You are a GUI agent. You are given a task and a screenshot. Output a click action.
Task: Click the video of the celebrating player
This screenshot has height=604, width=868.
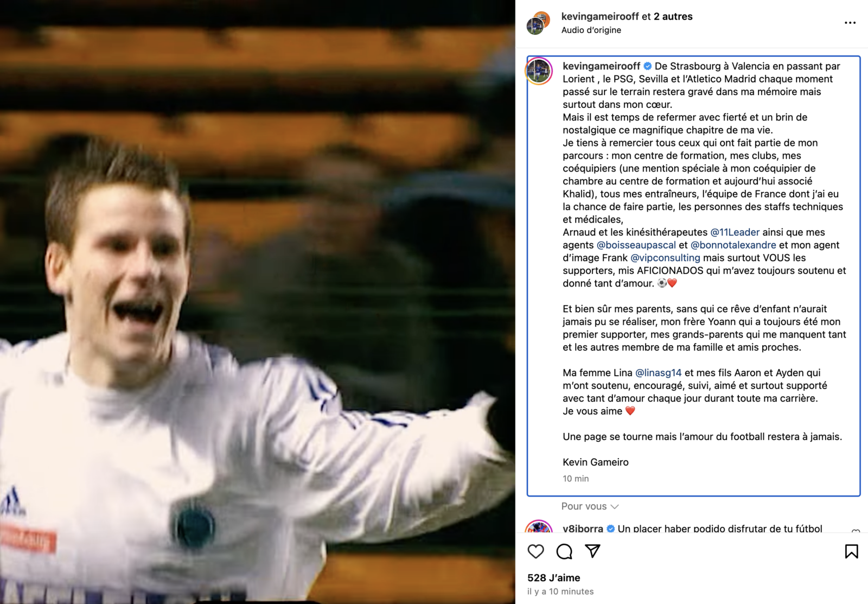tap(258, 302)
